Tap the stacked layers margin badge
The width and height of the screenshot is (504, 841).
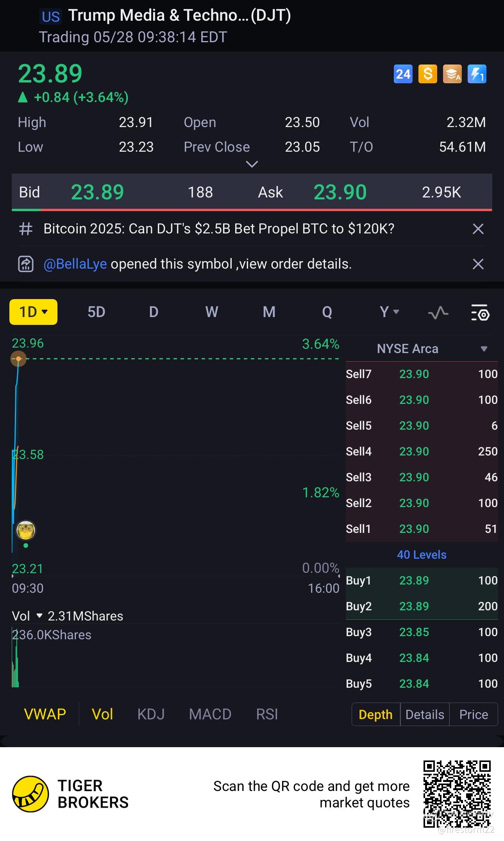point(452,74)
